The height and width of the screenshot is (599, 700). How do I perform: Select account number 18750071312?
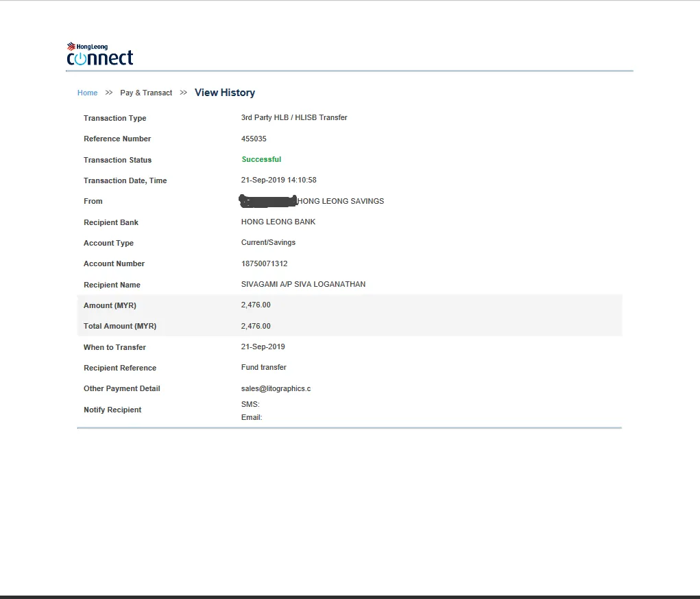(x=264, y=263)
